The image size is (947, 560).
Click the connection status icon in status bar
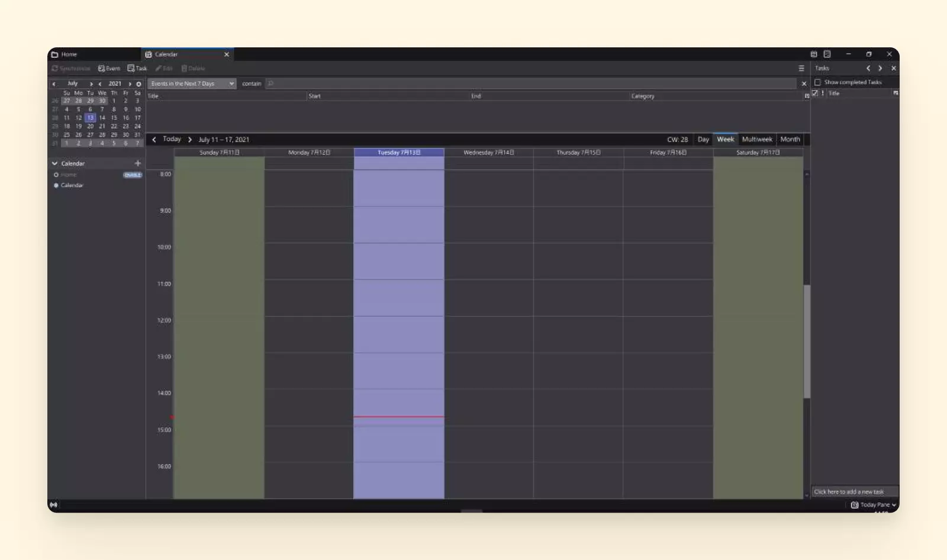[x=54, y=505]
